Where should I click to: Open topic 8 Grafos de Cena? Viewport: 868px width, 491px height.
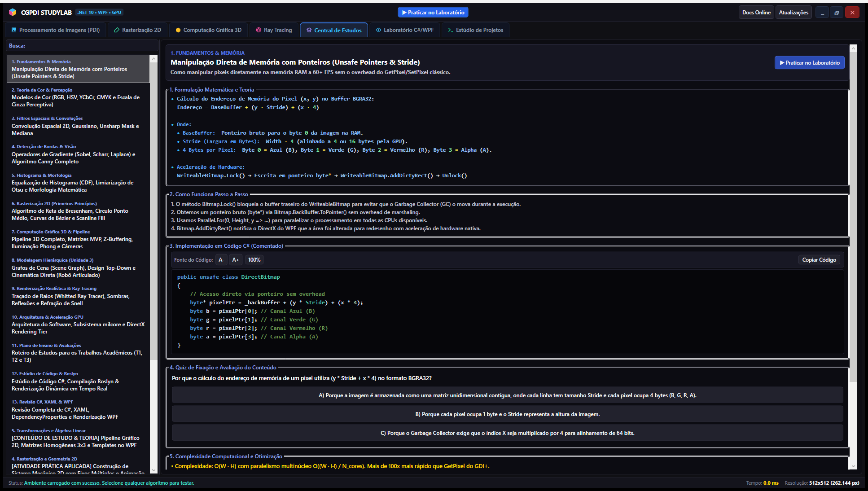(78, 267)
